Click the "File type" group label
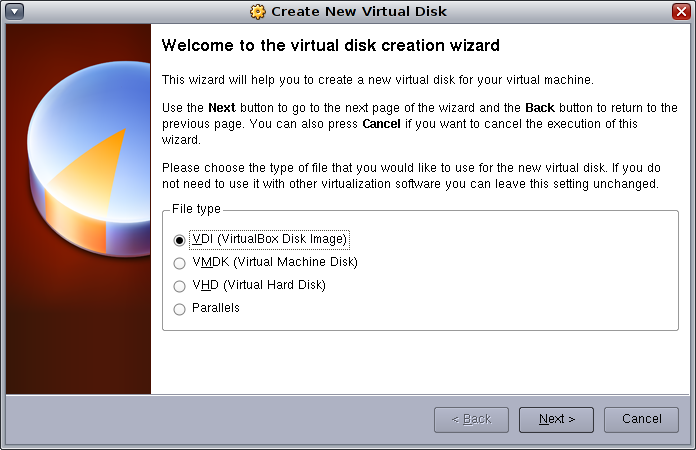Image resolution: width=696 pixels, height=450 pixels. [x=195, y=209]
